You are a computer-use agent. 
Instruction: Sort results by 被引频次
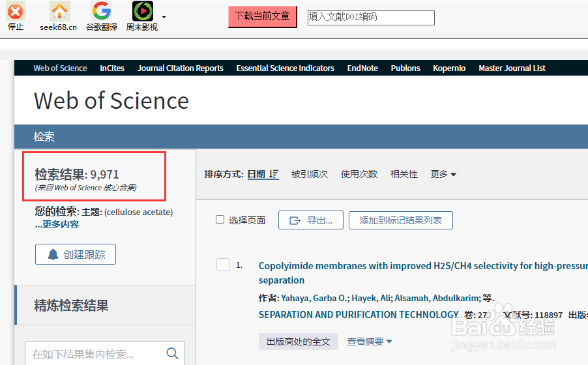click(x=310, y=174)
